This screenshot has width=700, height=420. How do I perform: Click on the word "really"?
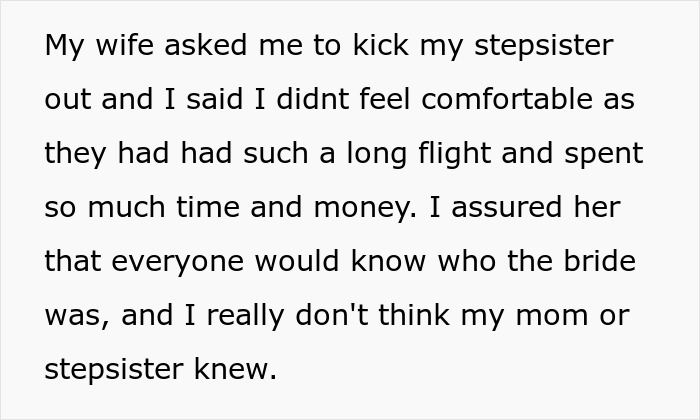point(245,316)
